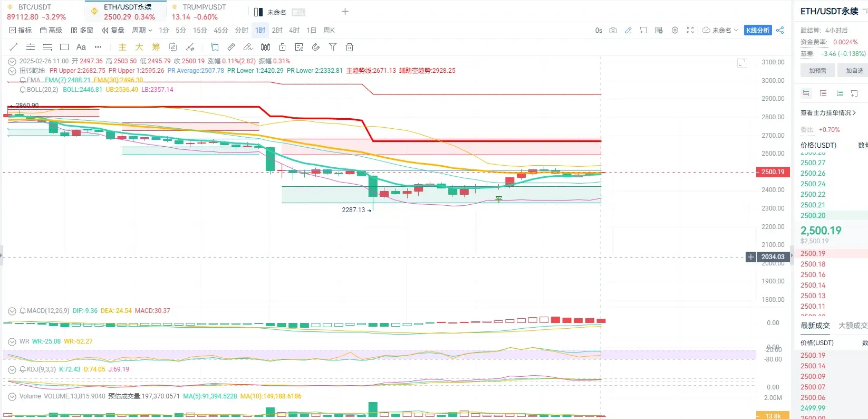Select the 1日 timeframe

point(311,30)
